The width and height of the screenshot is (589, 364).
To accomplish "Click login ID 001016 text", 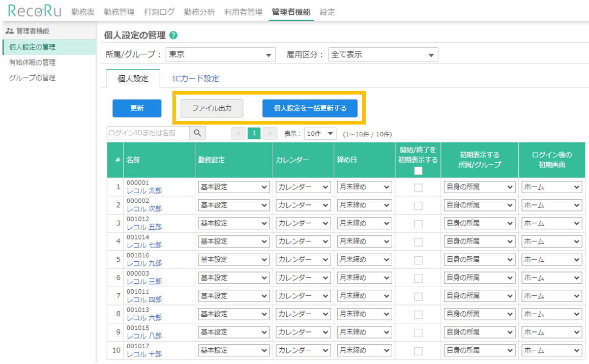I will coord(138,256).
